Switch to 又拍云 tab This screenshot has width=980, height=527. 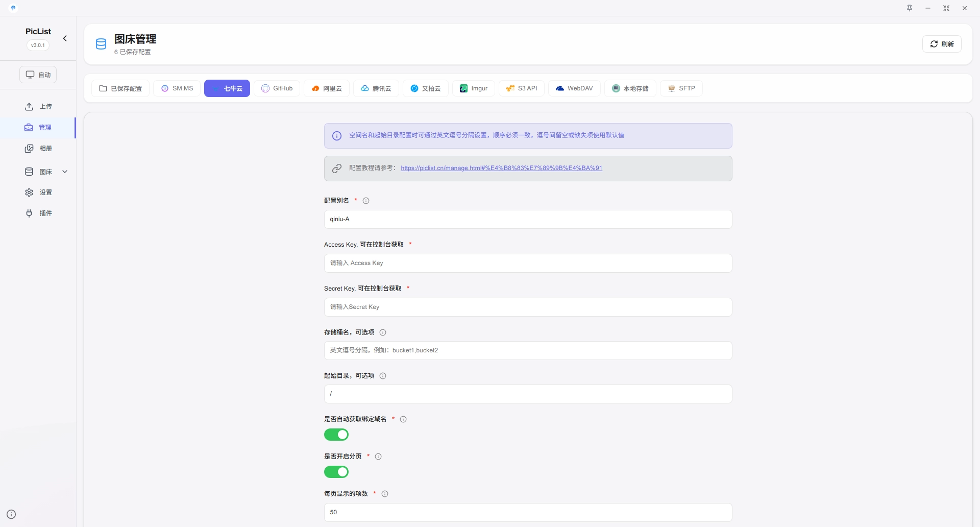pos(426,88)
